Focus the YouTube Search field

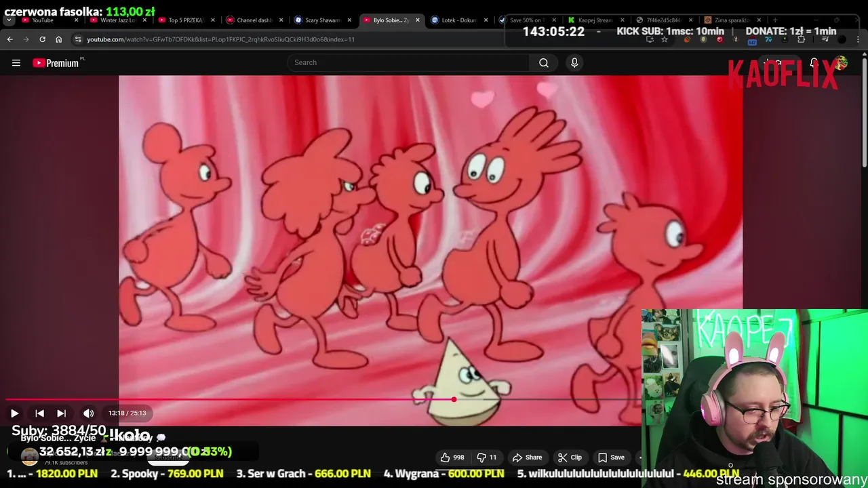point(408,62)
